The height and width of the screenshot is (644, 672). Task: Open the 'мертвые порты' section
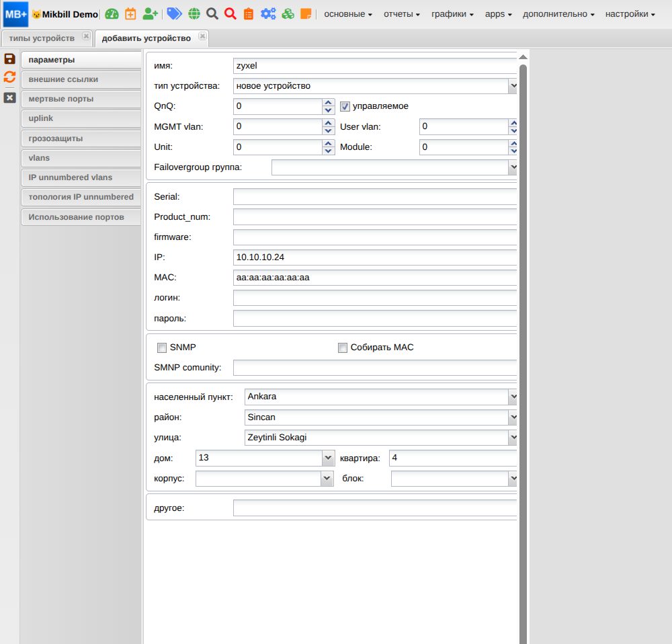[x=81, y=99]
